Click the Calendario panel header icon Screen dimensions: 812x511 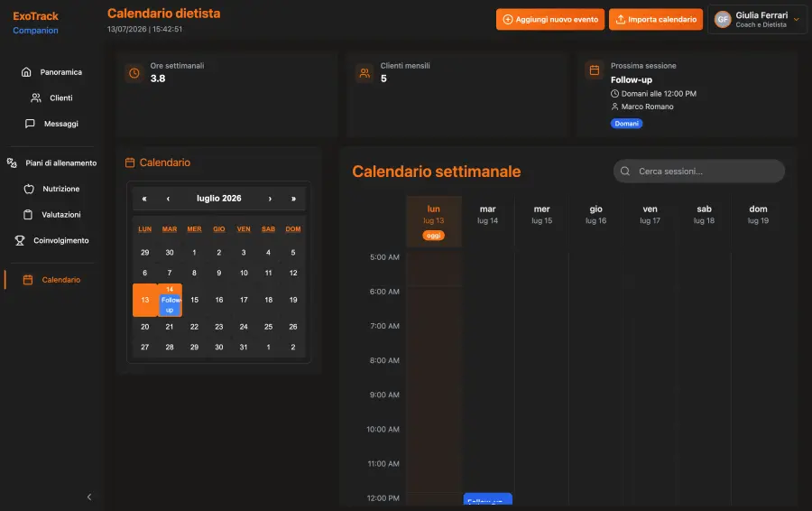130,163
